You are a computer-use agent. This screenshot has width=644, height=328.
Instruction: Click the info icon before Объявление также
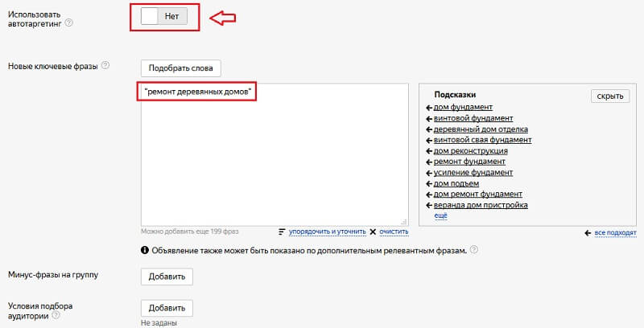click(145, 250)
